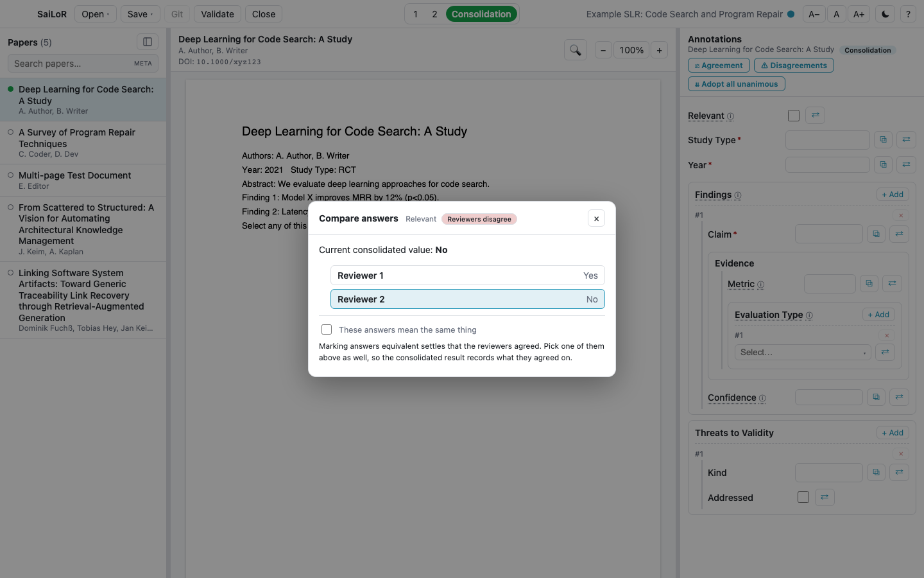The width and height of the screenshot is (924, 578).
Task: Switch to reviewer tab 1
Action: (415, 14)
